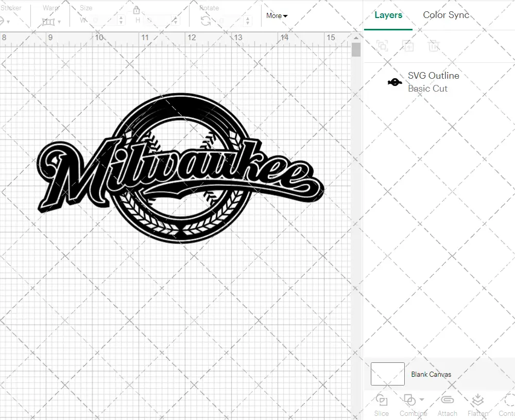This screenshot has height=420, width=515.
Task: Click the rotate angle stepper arrows
Action: point(248,21)
